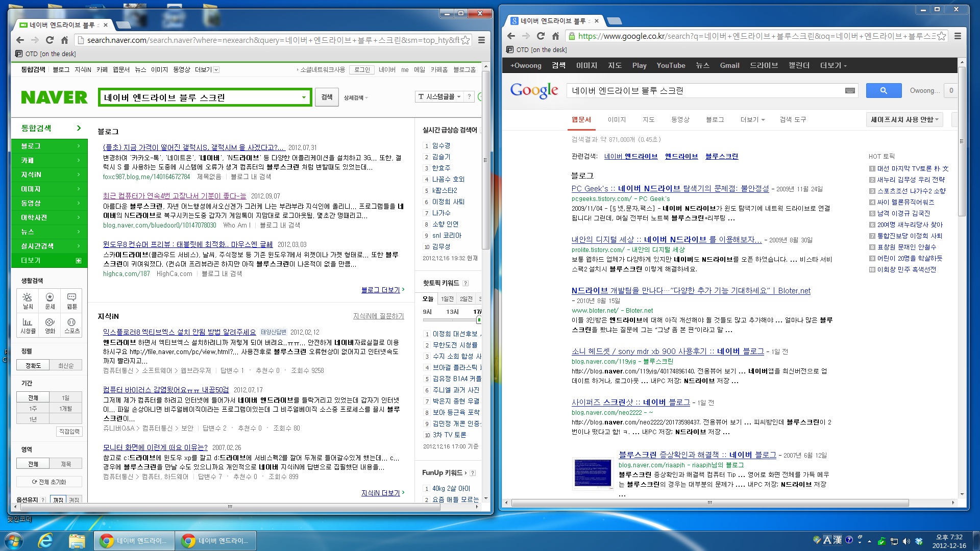The height and width of the screenshot is (551, 980).
Task: Expand Naver search box suggestion arrow
Action: pyautogui.click(x=304, y=97)
